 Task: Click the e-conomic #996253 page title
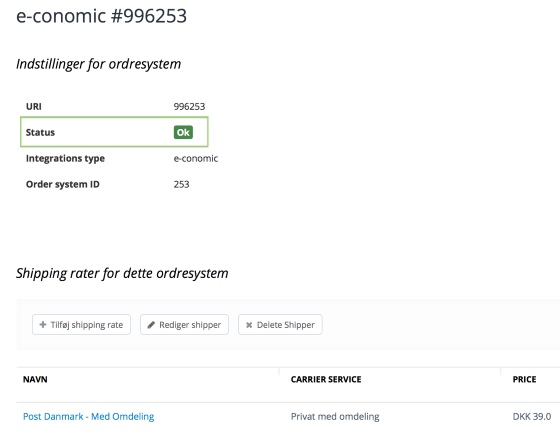pos(101,16)
